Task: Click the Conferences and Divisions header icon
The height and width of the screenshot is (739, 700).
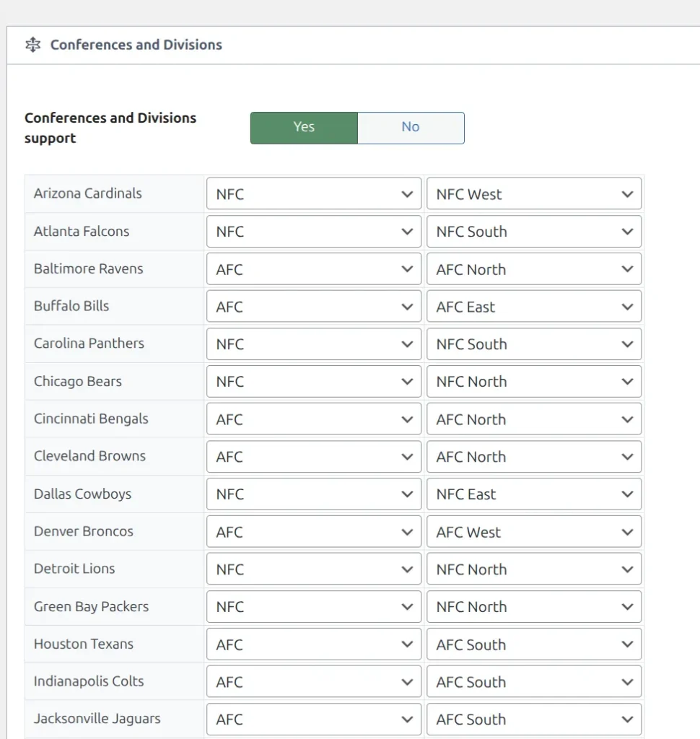Action: (33, 45)
